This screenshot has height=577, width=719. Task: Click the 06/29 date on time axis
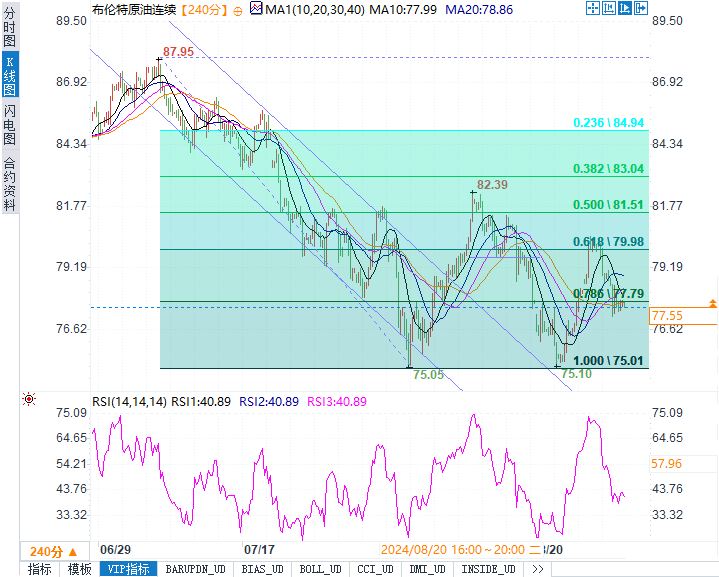(116, 550)
